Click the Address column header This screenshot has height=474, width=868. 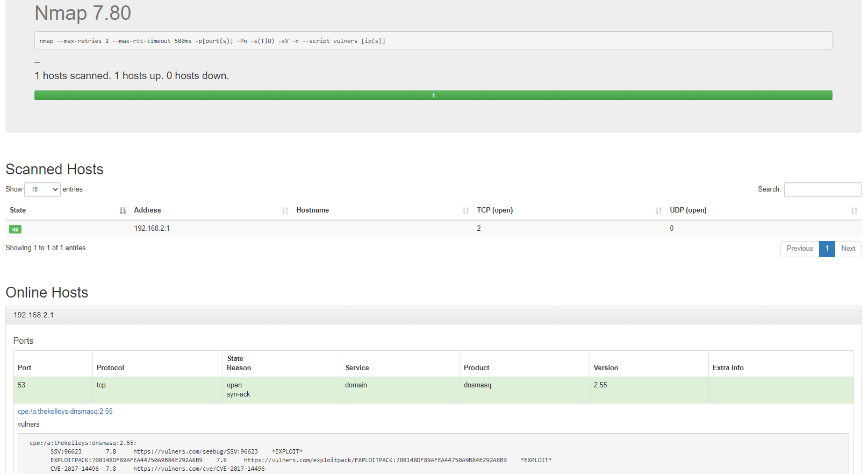click(211, 210)
